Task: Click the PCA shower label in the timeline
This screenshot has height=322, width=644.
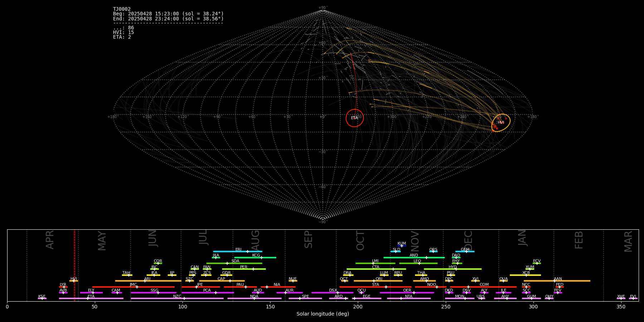Action: pos(207,290)
